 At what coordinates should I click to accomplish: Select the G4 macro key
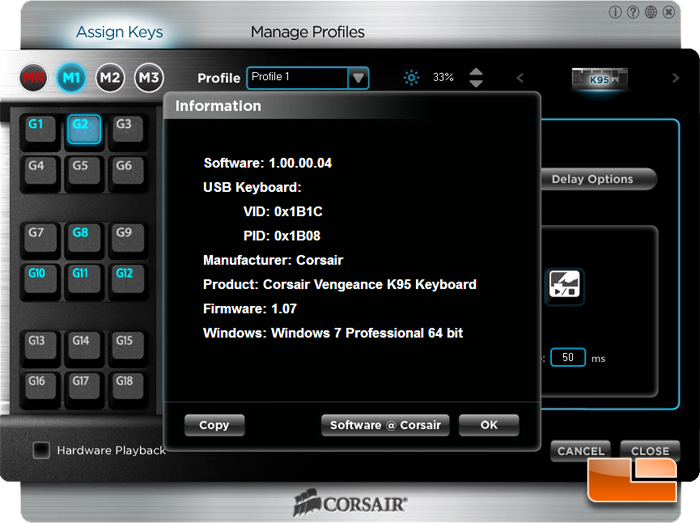point(40,170)
